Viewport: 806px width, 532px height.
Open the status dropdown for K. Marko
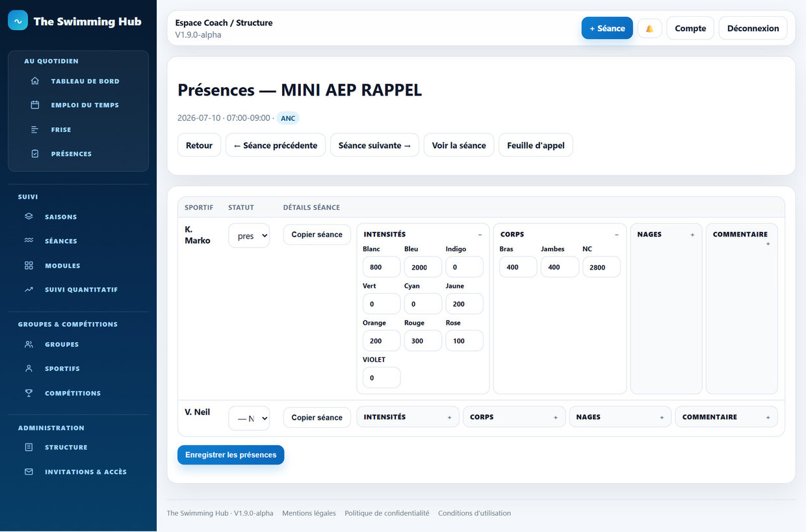point(249,236)
